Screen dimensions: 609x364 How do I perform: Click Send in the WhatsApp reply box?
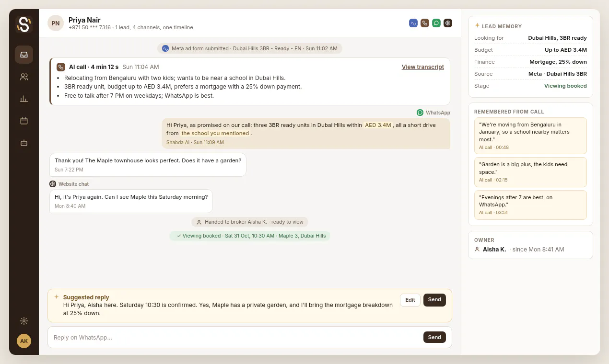click(x=434, y=337)
